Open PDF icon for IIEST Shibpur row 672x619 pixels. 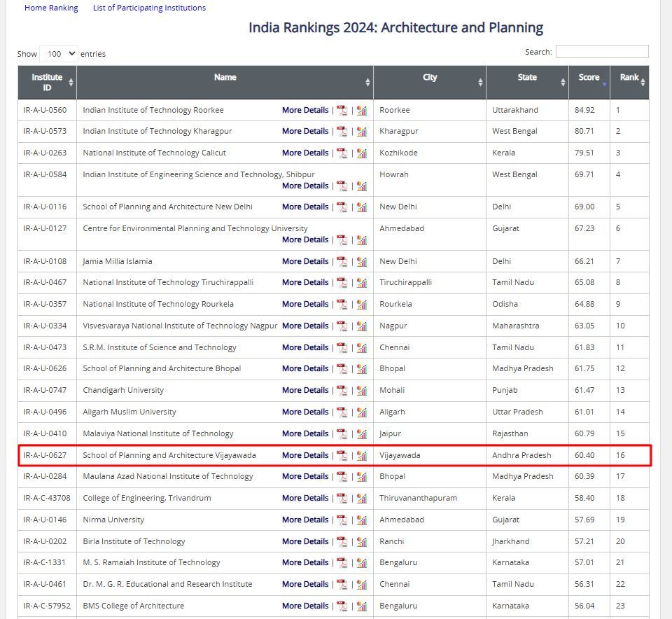tap(342, 186)
